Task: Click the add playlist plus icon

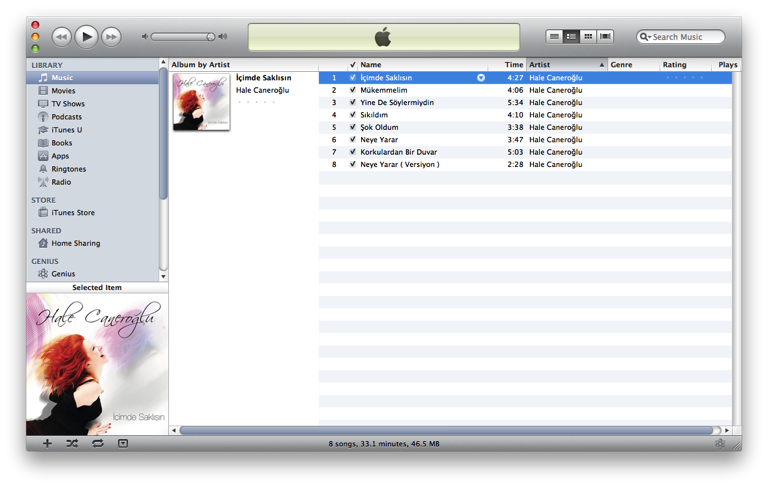Action: click(47, 443)
